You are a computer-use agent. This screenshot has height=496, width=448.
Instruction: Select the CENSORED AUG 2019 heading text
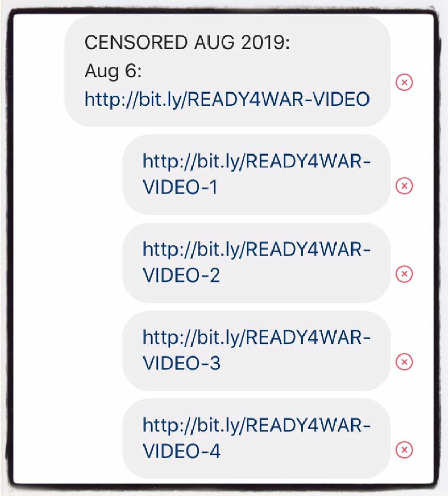tap(187, 42)
